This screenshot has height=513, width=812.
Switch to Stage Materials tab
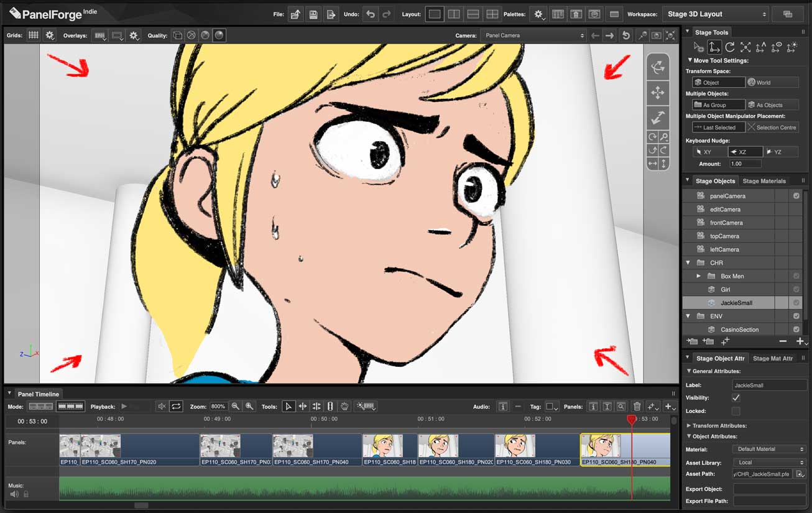pos(764,181)
